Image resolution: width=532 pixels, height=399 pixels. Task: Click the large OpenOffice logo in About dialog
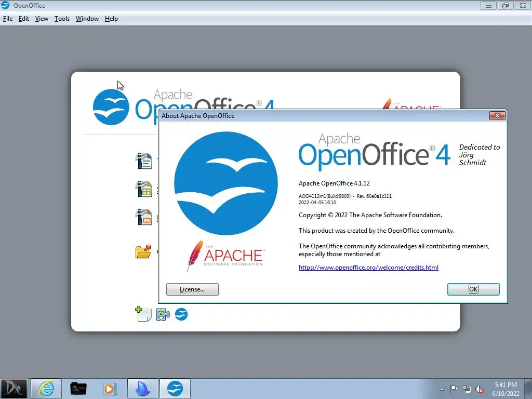tap(225, 183)
